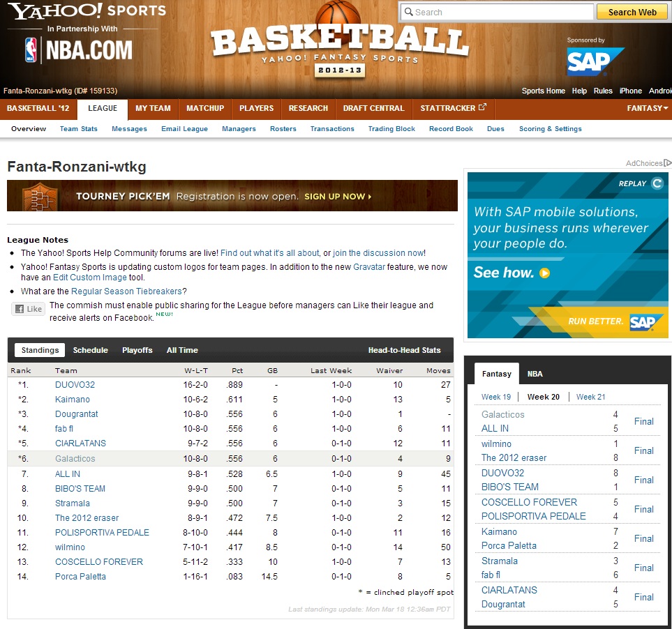
Task: Click Sign Up Now on Tourney Pick'em banner
Action: [338, 197]
